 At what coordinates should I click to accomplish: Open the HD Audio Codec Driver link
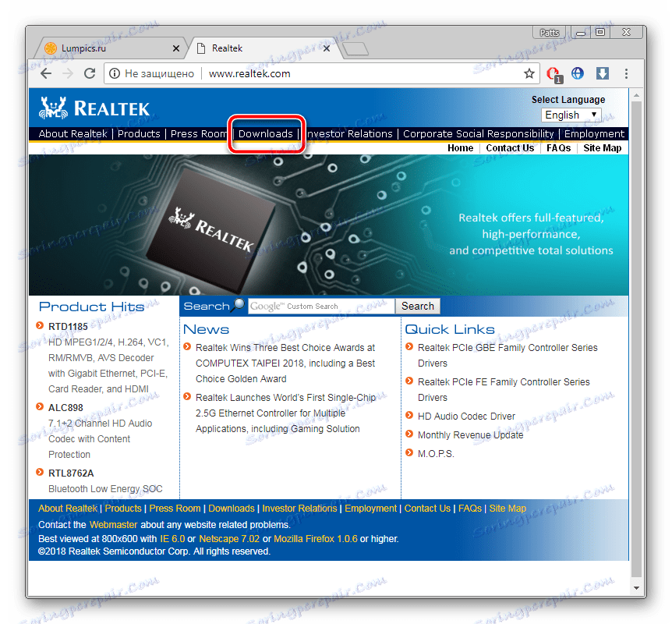click(x=466, y=417)
